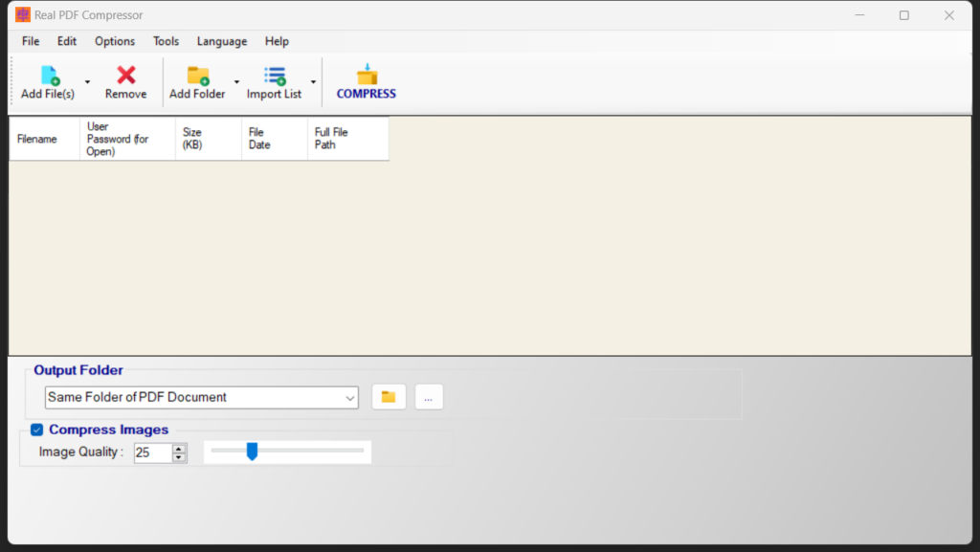Uncheck the Compress Images checkbox
Viewport: 980px width, 552px height.
[36, 430]
